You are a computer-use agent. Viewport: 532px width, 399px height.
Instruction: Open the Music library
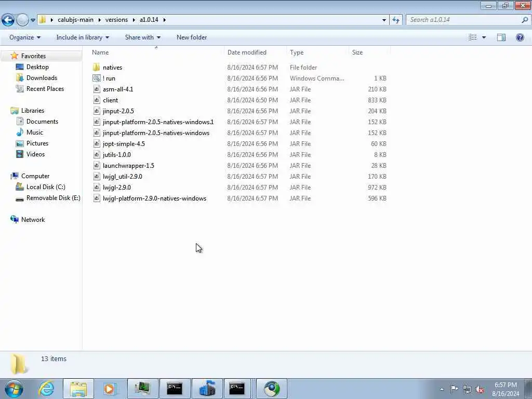(x=35, y=132)
